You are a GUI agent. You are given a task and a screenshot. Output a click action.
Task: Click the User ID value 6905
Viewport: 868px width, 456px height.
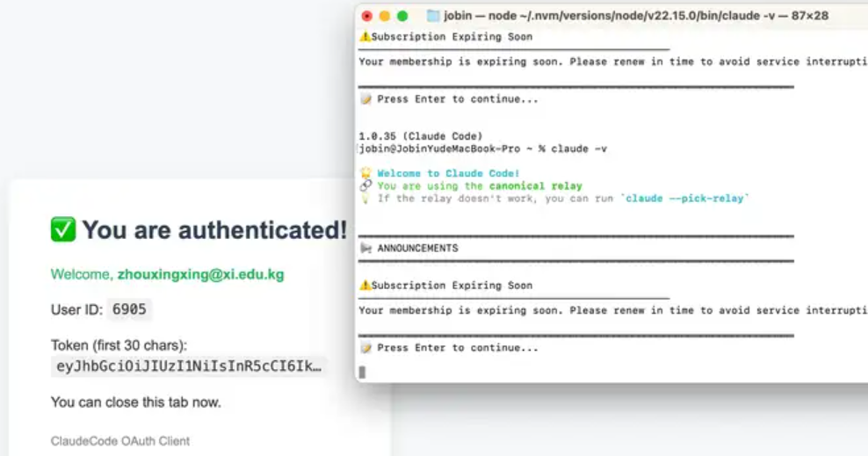click(x=129, y=309)
